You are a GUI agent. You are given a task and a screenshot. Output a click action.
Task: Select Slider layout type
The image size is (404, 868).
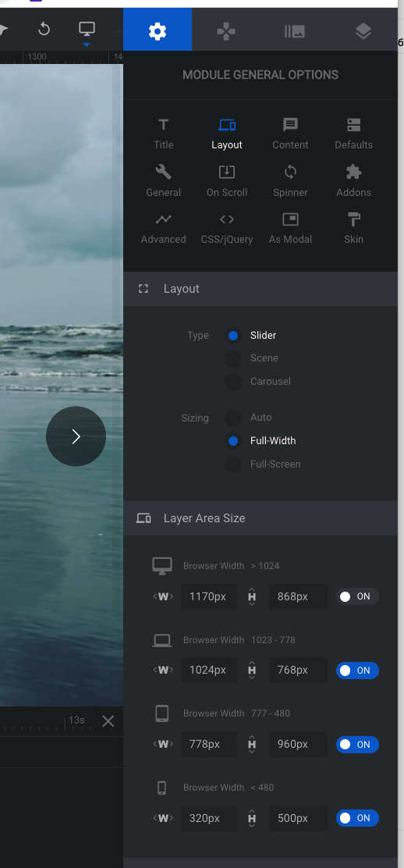click(x=233, y=336)
